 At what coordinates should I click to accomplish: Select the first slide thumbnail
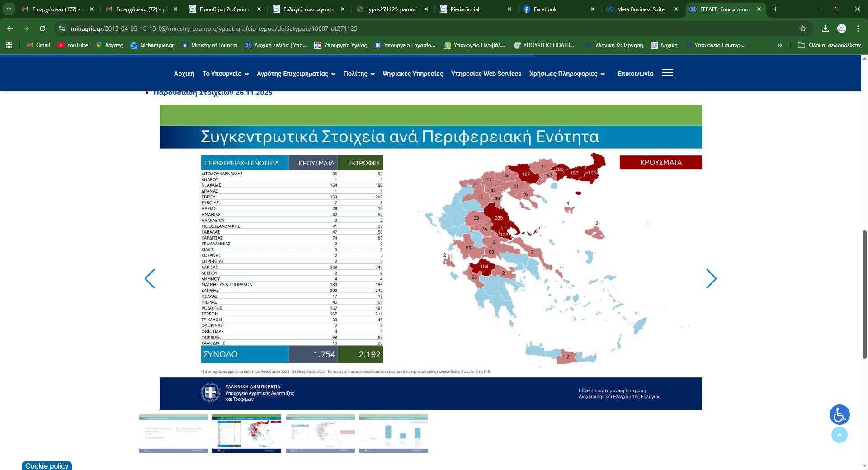tap(174, 433)
